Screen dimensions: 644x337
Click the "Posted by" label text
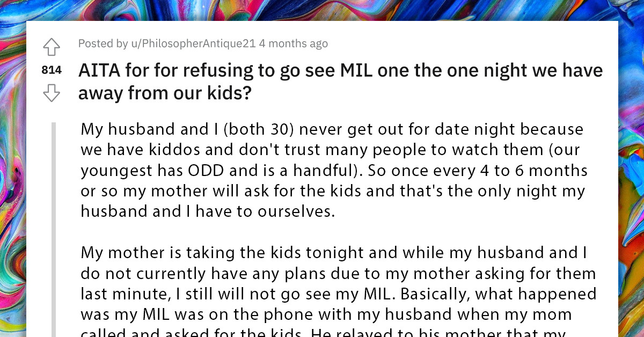[101, 43]
